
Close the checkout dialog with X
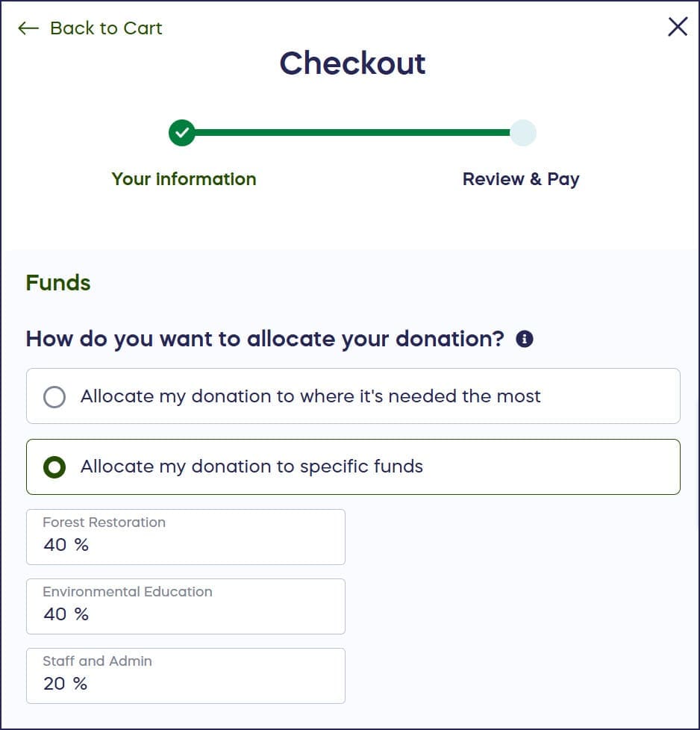678,28
